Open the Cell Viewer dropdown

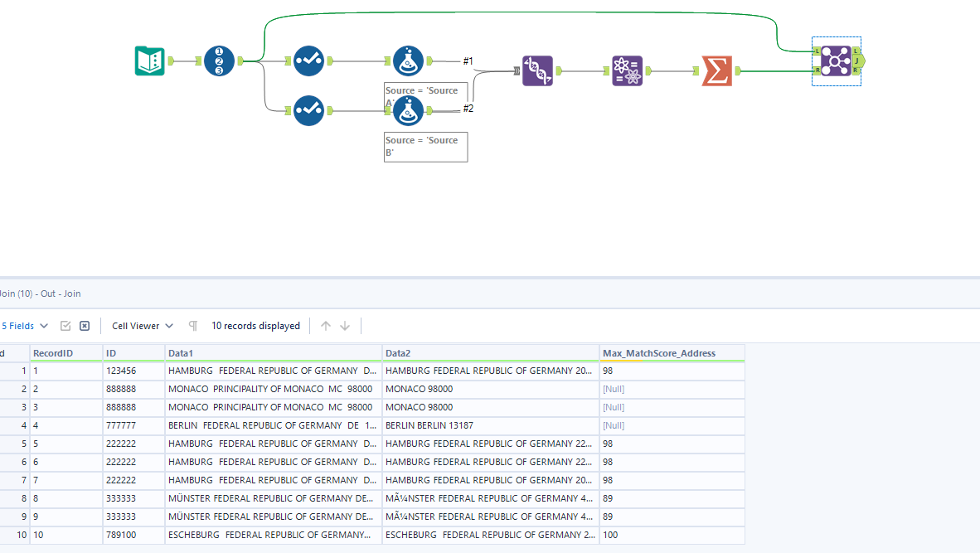(140, 325)
